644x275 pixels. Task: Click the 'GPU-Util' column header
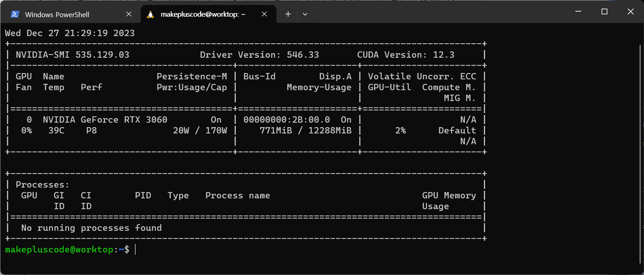(389, 87)
